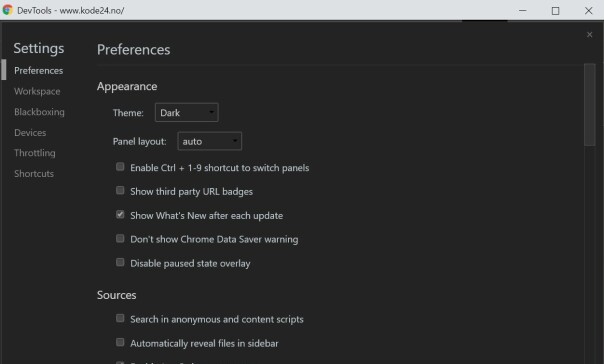This screenshot has width=604, height=364.
Task: Click the Sources section heading
Action: tap(117, 295)
